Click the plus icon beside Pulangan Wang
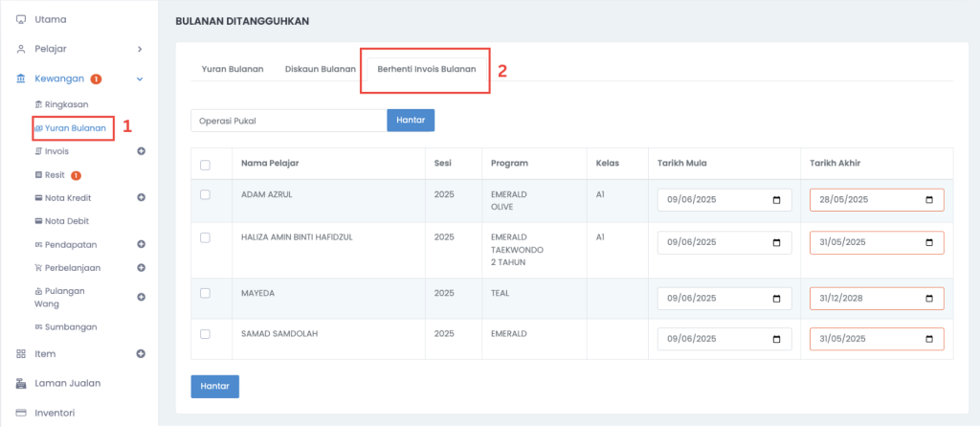Screen dimensions: 980x427 click(142, 298)
